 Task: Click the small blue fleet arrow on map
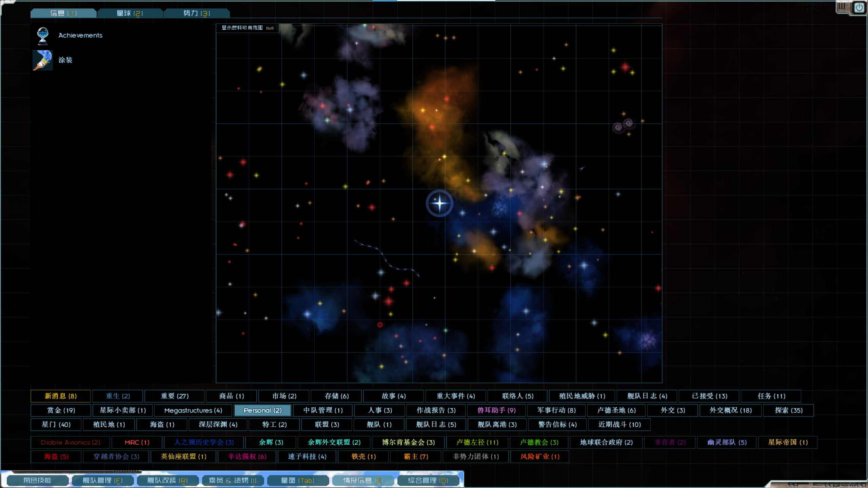582,168
